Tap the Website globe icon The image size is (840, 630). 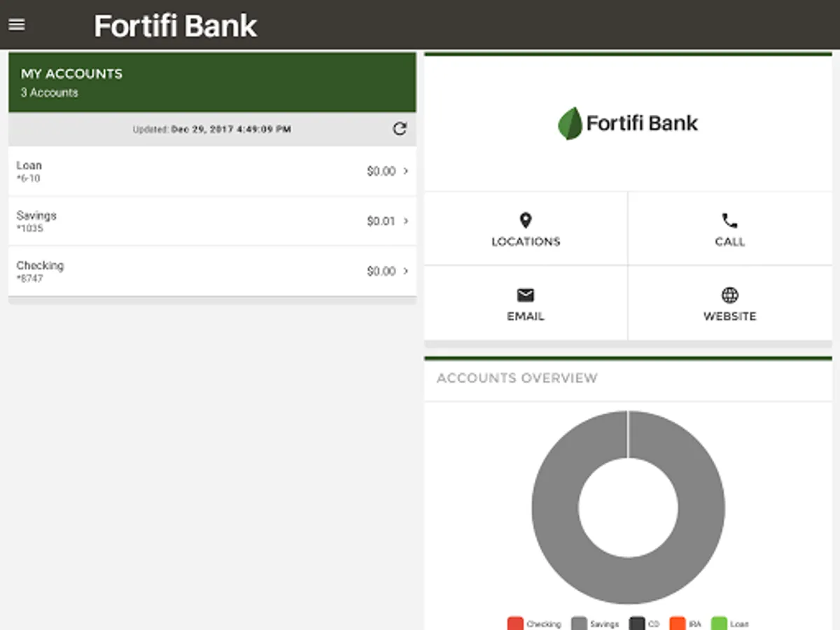729,295
